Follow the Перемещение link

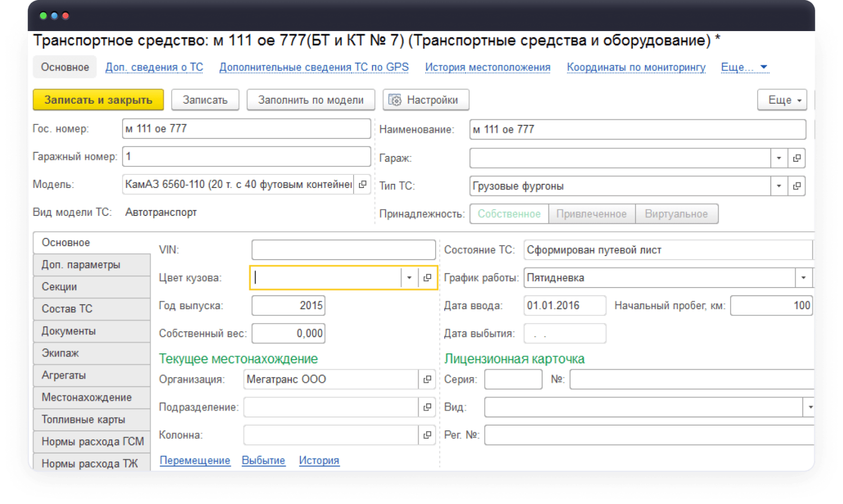click(x=195, y=460)
